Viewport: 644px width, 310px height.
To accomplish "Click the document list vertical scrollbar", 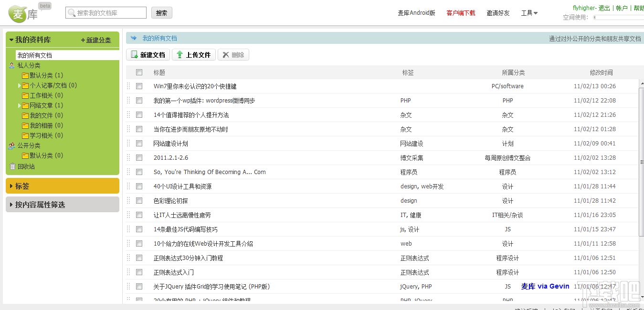I will (641, 162).
